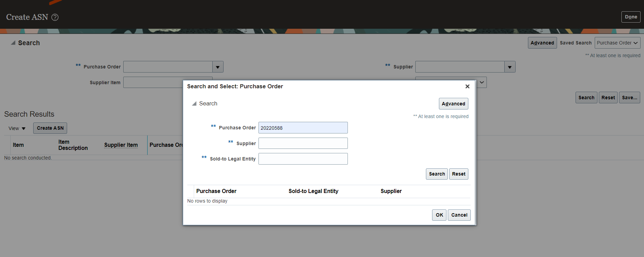Click the dialog's Sold-to Legal Entity column header
The image size is (644, 257).
[x=313, y=191]
